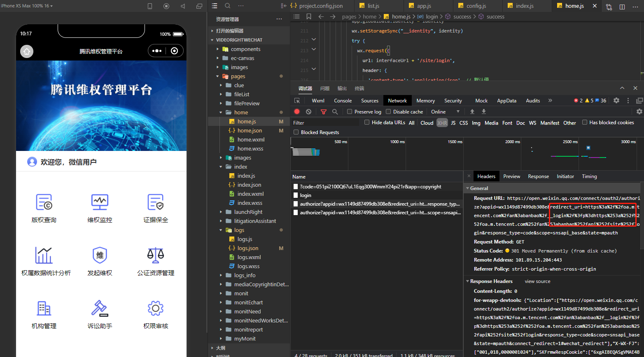Open the Preview tab of request details

[x=511, y=176]
